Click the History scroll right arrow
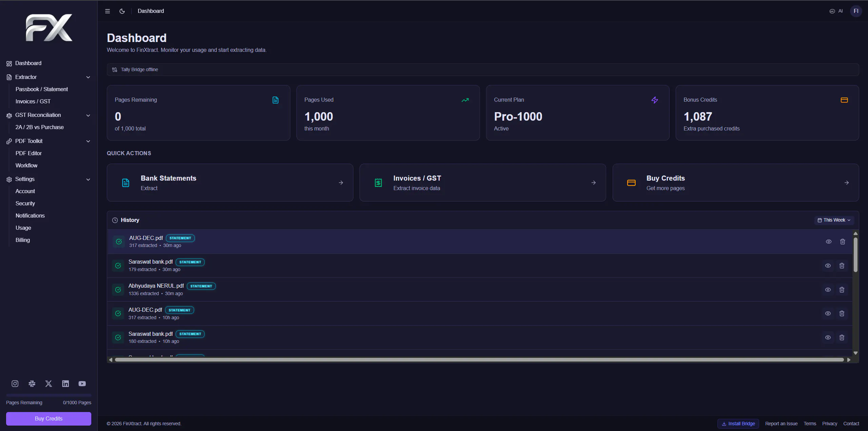The image size is (868, 431). click(849, 360)
